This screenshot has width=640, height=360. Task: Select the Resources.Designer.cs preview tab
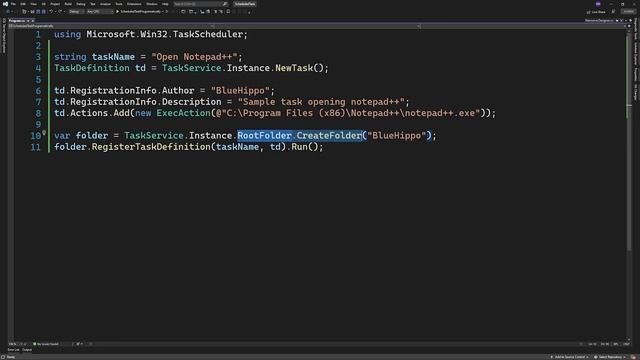pos(598,20)
